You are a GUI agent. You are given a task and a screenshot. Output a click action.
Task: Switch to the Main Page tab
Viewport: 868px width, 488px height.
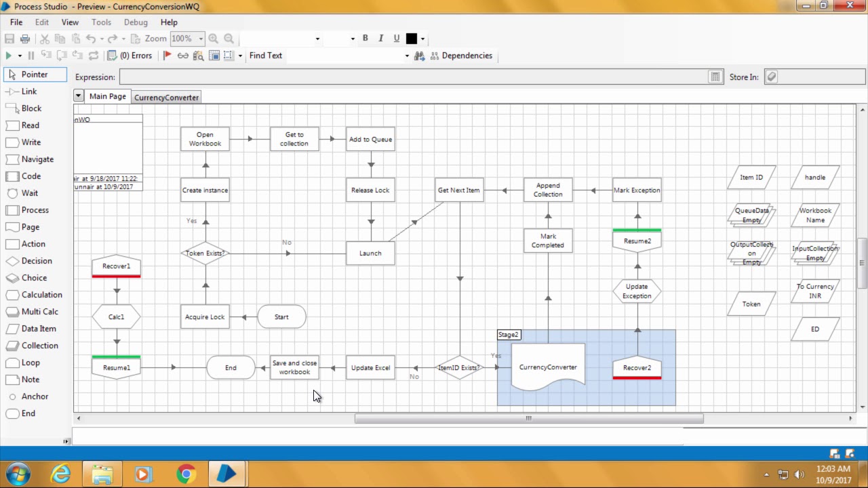tap(107, 96)
